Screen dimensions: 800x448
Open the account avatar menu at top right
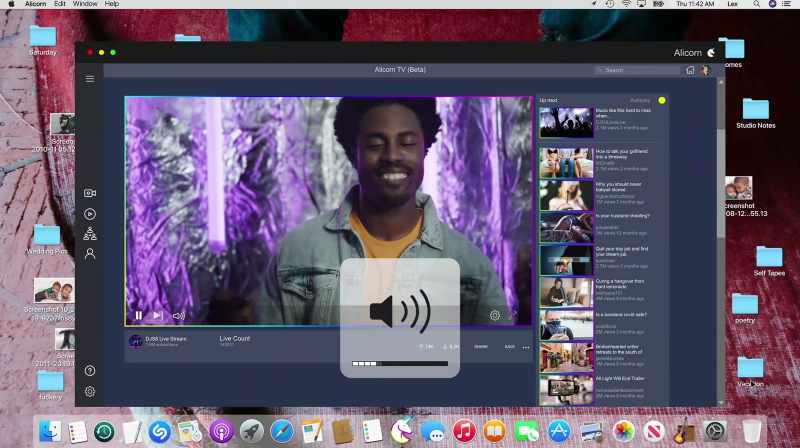pos(706,70)
